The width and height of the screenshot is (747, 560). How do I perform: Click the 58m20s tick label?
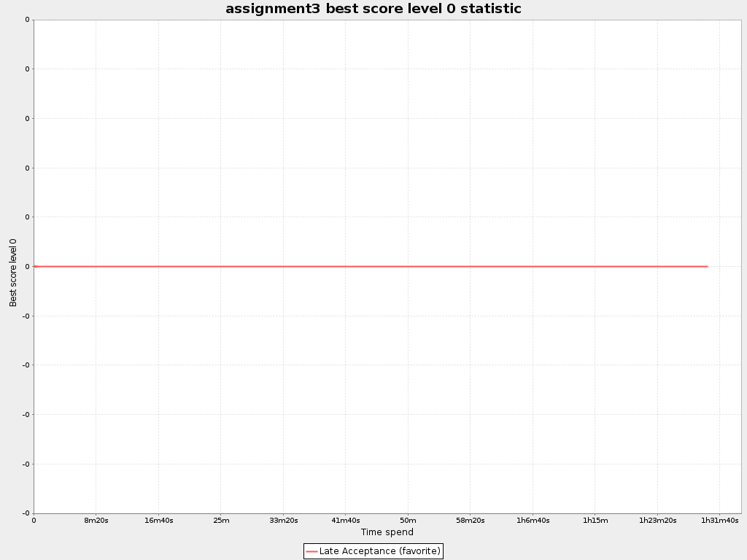[470, 521]
